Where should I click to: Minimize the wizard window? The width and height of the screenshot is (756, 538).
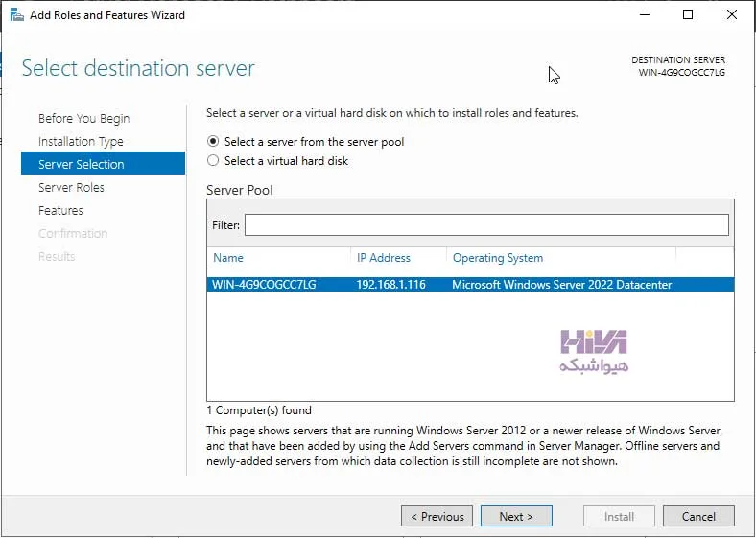coord(645,15)
